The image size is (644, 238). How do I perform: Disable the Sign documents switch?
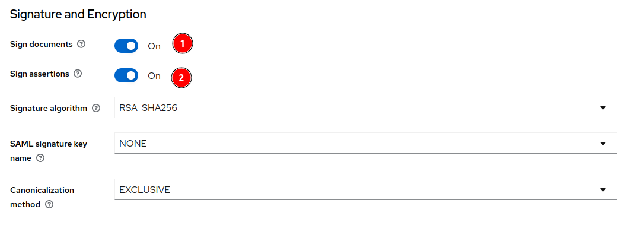pos(126,46)
